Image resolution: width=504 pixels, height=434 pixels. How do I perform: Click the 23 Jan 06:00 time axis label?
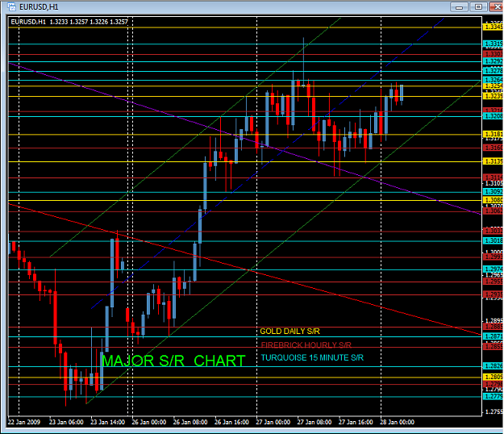(x=66, y=422)
